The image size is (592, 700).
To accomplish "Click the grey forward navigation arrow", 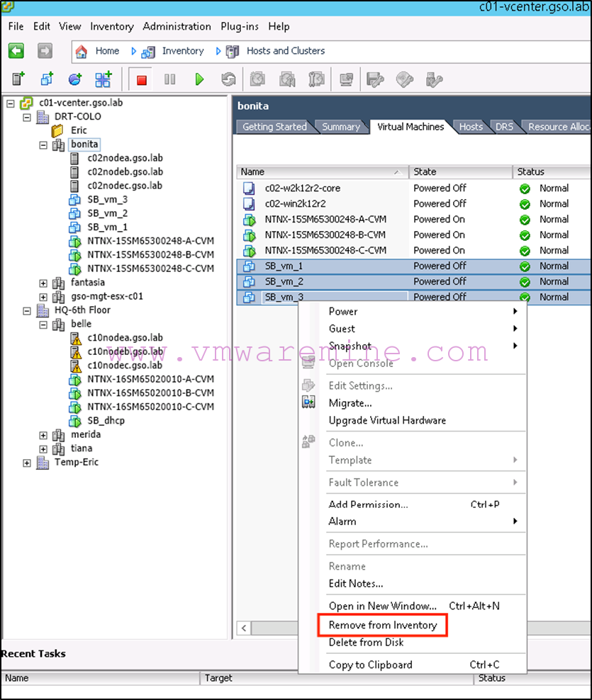I will pyautogui.click(x=45, y=50).
